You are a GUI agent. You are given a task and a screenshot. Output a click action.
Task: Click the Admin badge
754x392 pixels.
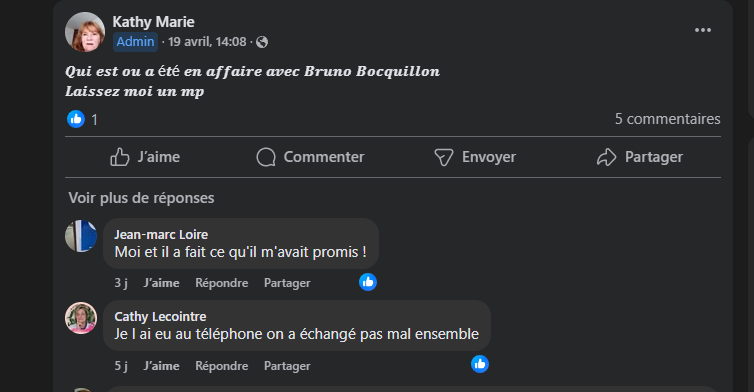pos(135,42)
